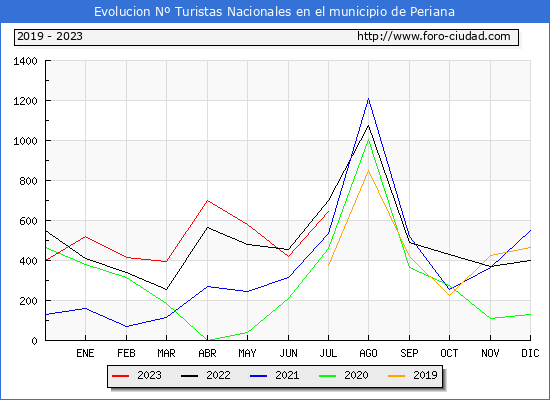Select the FEB month label
The image size is (550, 400).
point(126,353)
